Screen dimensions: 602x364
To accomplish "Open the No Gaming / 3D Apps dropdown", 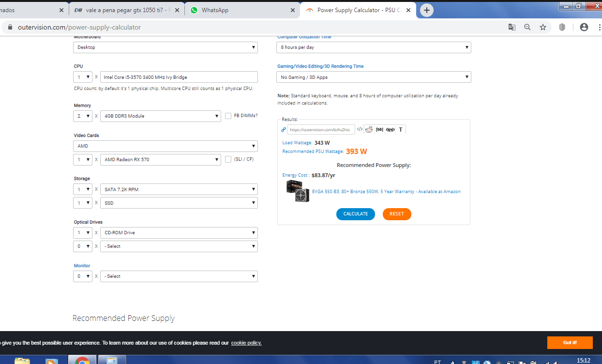I will (374, 77).
